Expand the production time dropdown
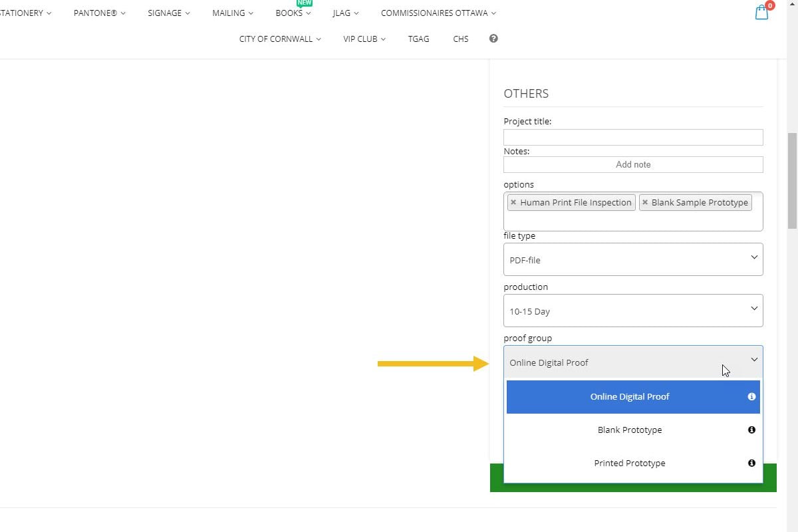Image resolution: width=798 pixels, height=532 pixels. click(632, 311)
